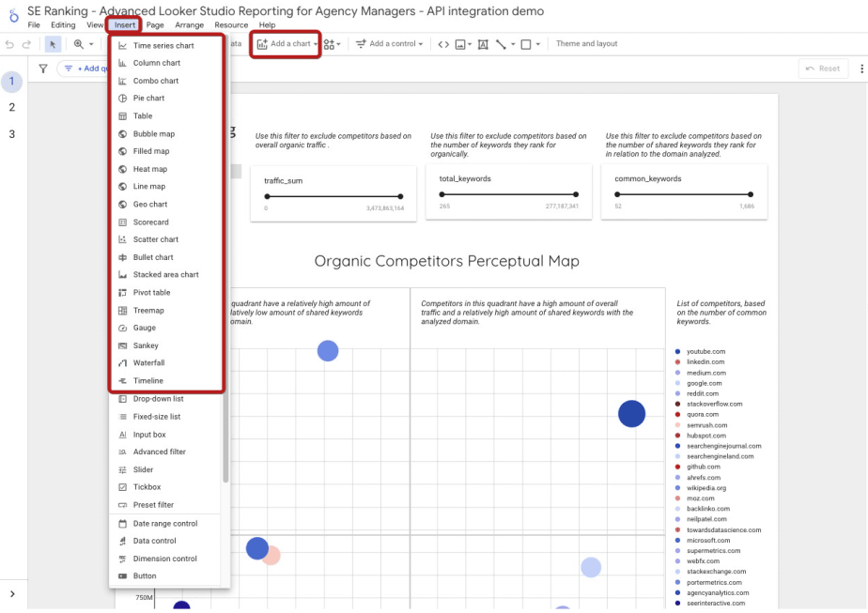Screen dimensions: 868x613
Task: Expand the collapsed left panel arrow
Action: [12, 592]
